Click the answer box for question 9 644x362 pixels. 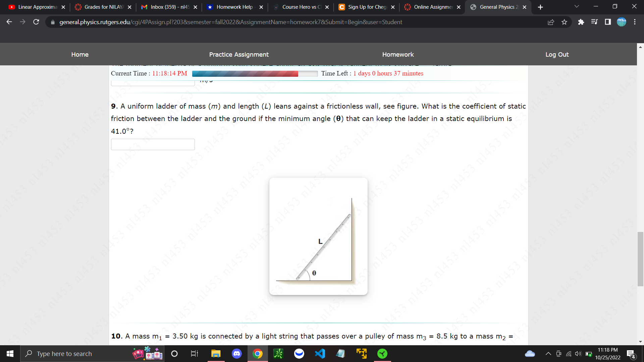coord(153,144)
